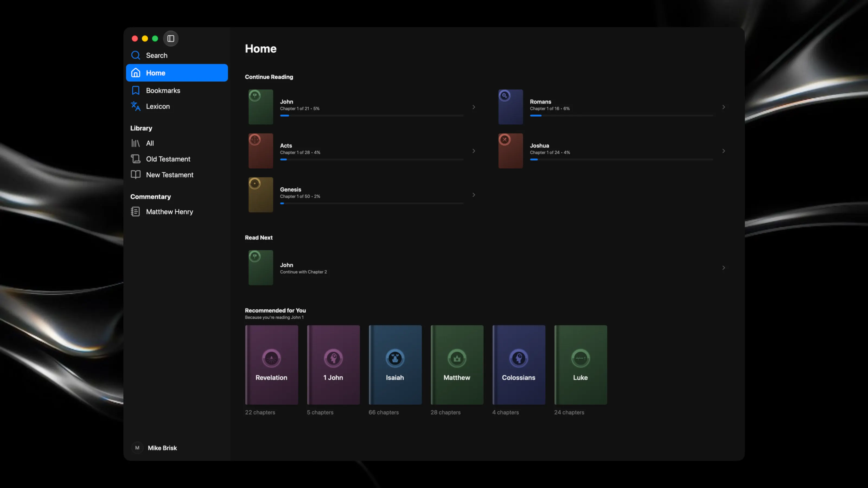Click the Search magnifier icon

135,55
